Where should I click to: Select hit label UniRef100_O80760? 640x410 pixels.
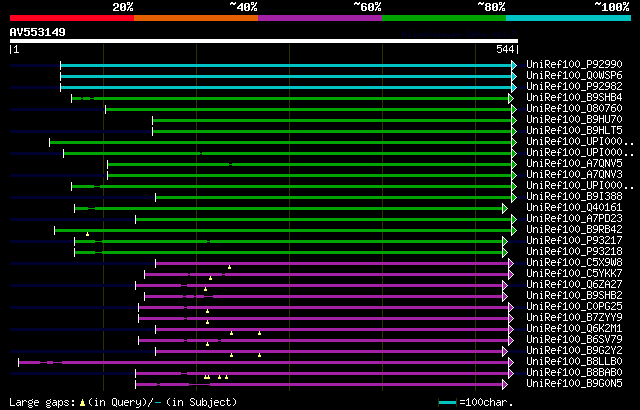coord(574,109)
